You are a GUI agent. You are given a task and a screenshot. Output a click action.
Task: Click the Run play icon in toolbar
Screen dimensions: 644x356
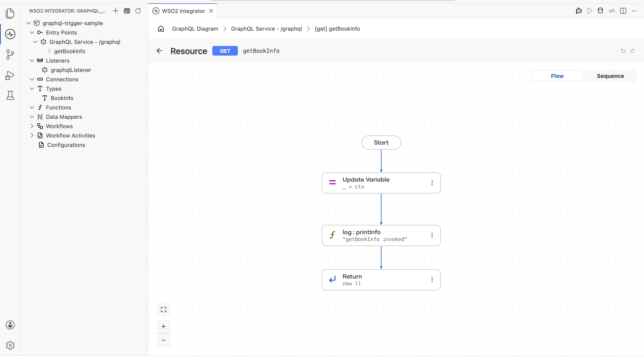[x=589, y=11]
